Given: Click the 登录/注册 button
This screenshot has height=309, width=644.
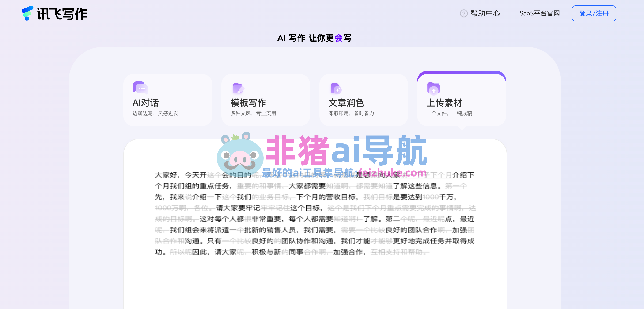Looking at the screenshot, I should 594,13.
